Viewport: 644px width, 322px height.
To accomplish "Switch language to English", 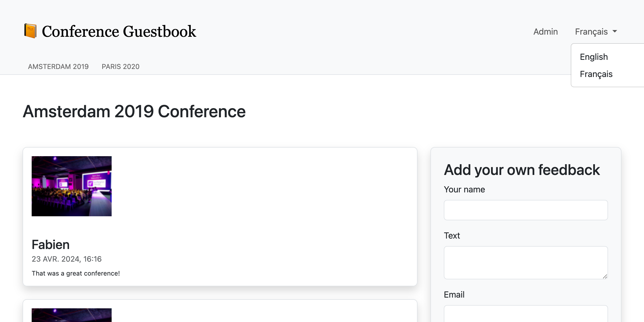I will click(594, 57).
